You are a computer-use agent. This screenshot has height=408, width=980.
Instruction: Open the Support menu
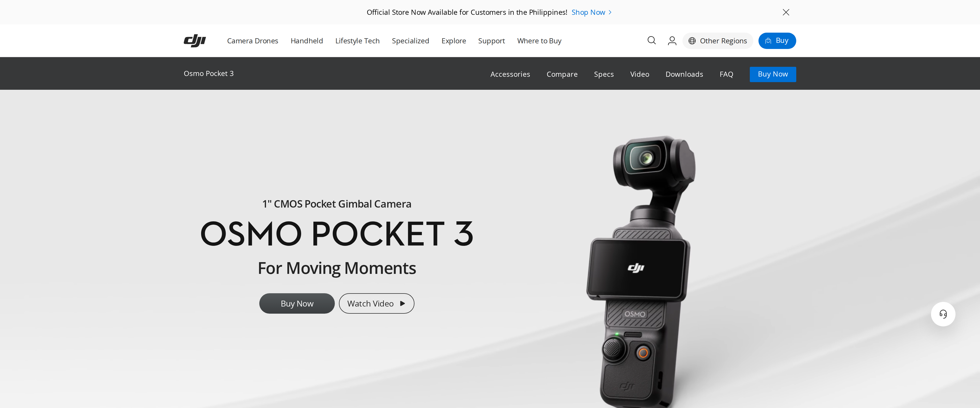pos(491,41)
